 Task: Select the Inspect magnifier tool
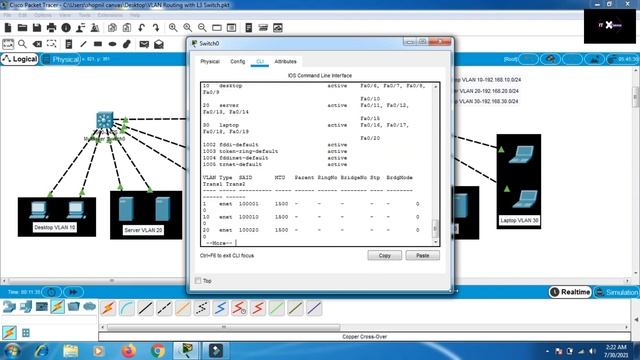pos(22,44)
